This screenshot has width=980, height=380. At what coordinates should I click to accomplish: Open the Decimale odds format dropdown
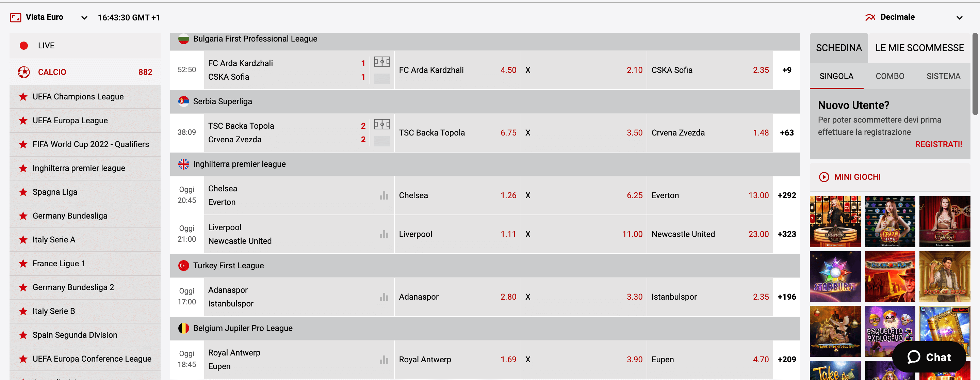[960, 17]
